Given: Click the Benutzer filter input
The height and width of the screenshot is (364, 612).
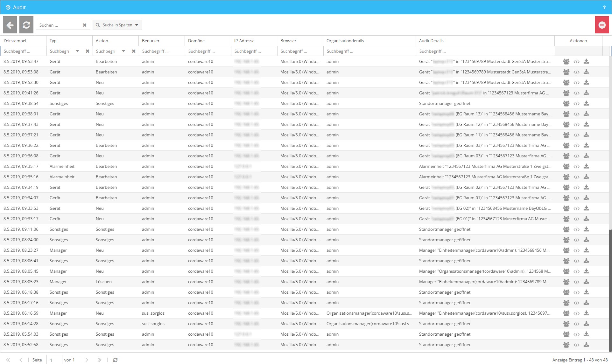Looking at the screenshot, I should pyautogui.click(x=162, y=51).
